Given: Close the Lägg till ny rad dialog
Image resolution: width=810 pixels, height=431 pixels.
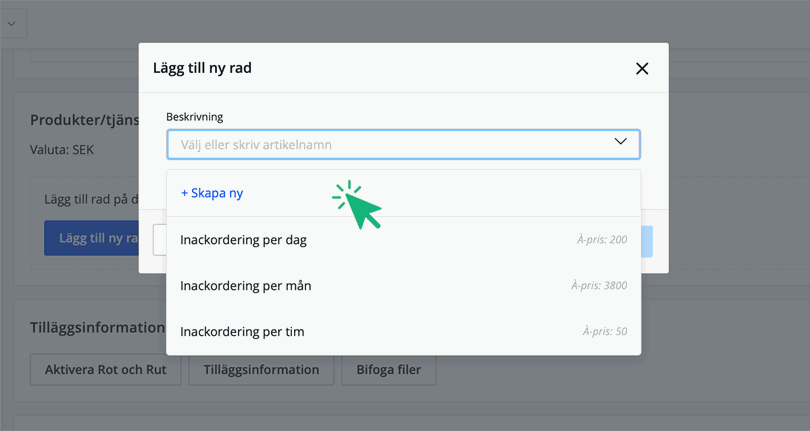Looking at the screenshot, I should pos(642,68).
